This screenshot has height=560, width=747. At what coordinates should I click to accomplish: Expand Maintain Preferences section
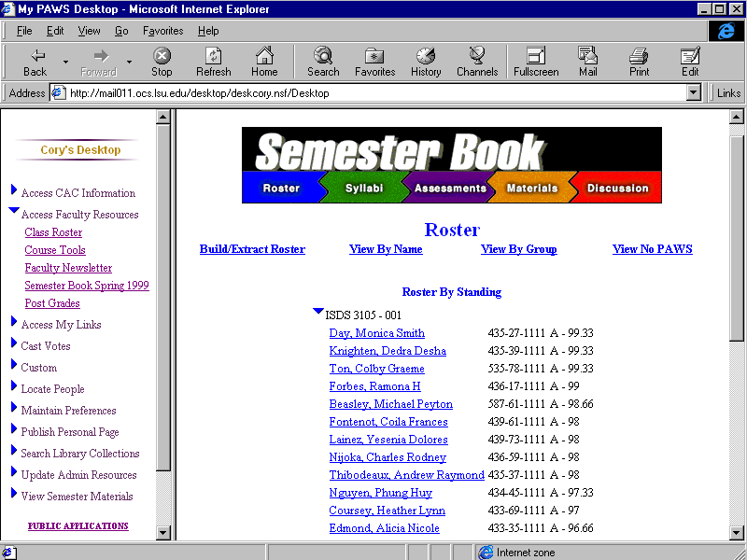click(14, 407)
